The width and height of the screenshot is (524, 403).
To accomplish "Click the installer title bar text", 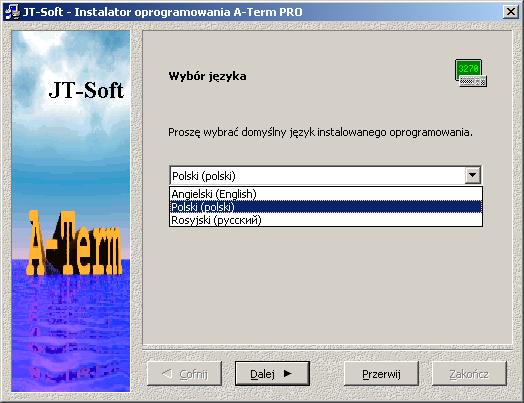I will coord(162,12).
